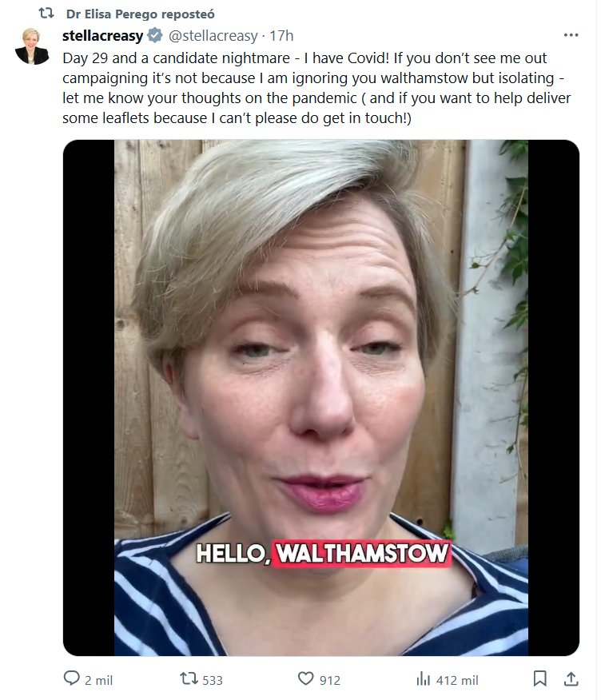Open stellacreasy's profile picture avatar

coord(32,46)
